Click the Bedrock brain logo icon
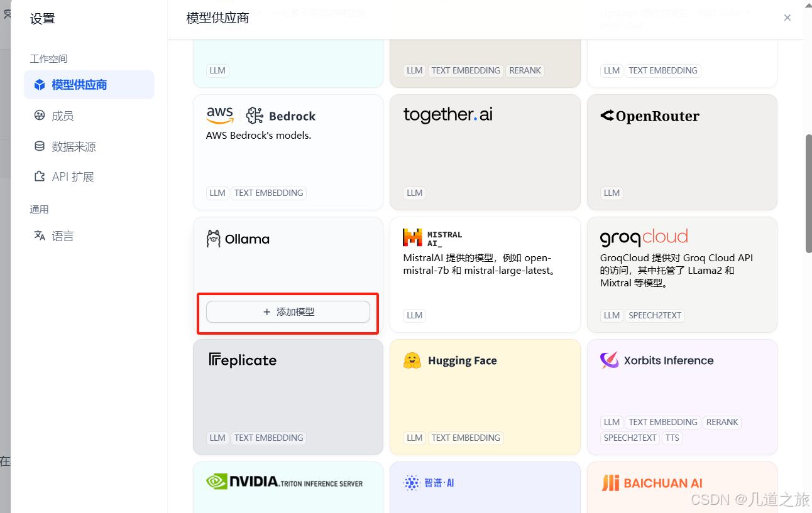812x513 pixels. coord(255,116)
